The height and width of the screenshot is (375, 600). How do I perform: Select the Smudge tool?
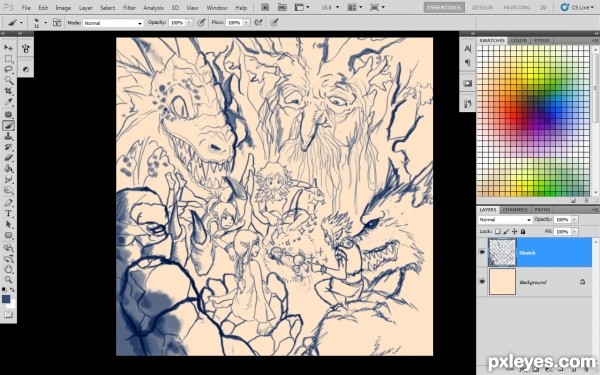(x=8, y=179)
